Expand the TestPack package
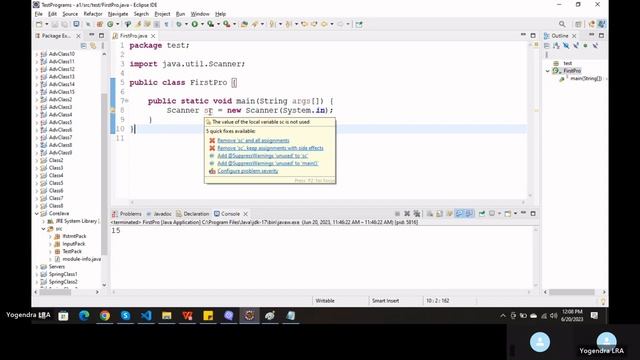The height and width of the screenshot is (360, 640). [50, 251]
